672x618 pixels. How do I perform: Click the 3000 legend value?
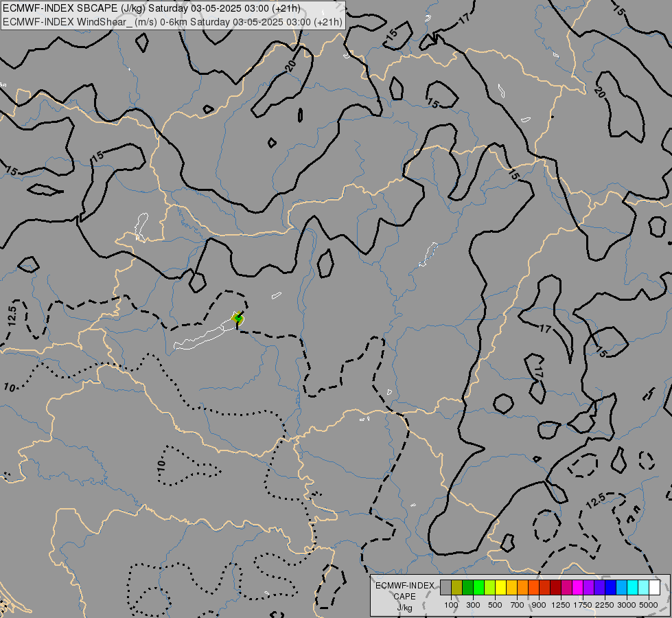coord(627,605)
